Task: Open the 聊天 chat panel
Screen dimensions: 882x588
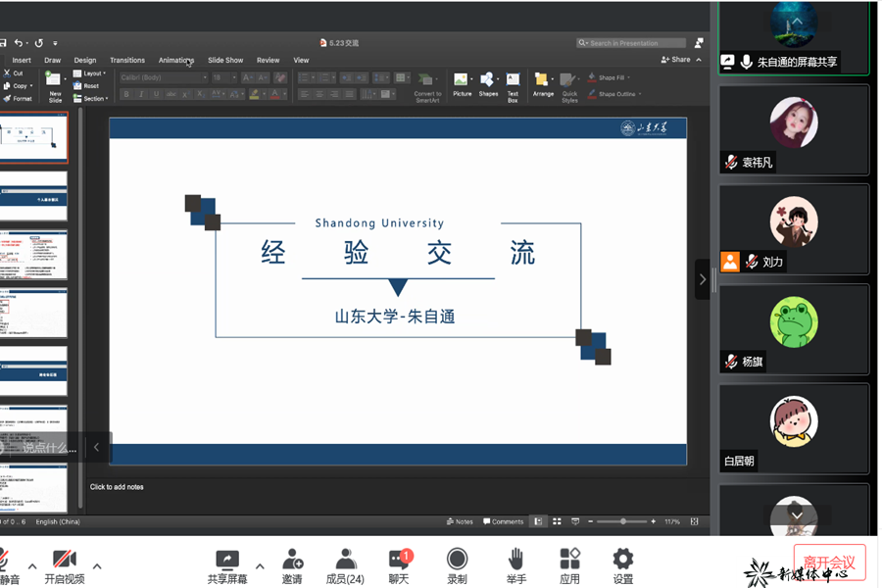Action: 399,560
